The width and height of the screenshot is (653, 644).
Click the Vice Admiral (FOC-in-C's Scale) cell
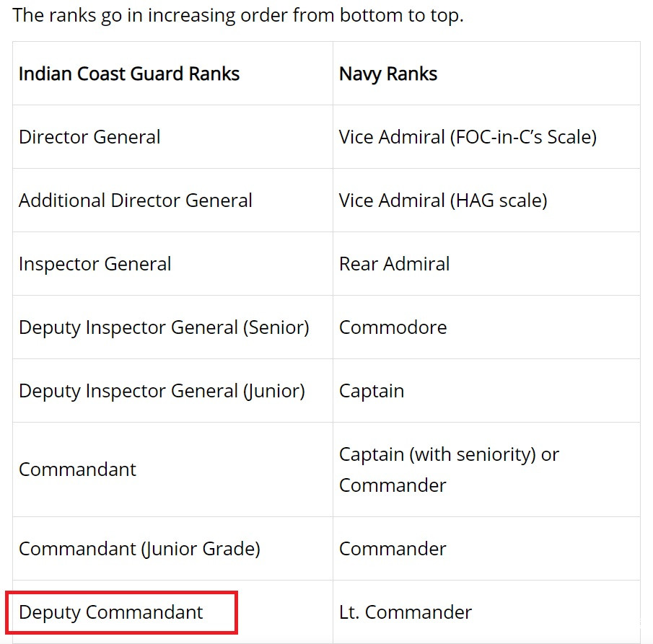coord(468,137)
